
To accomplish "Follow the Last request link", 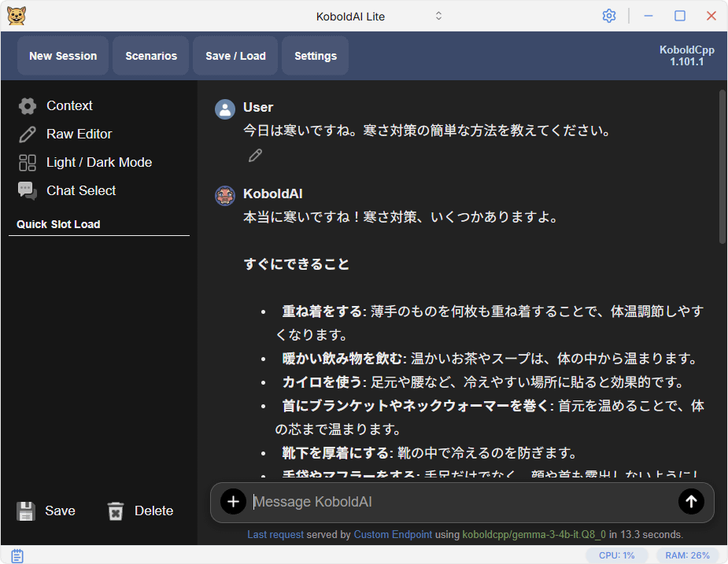I will coord(275,535).
